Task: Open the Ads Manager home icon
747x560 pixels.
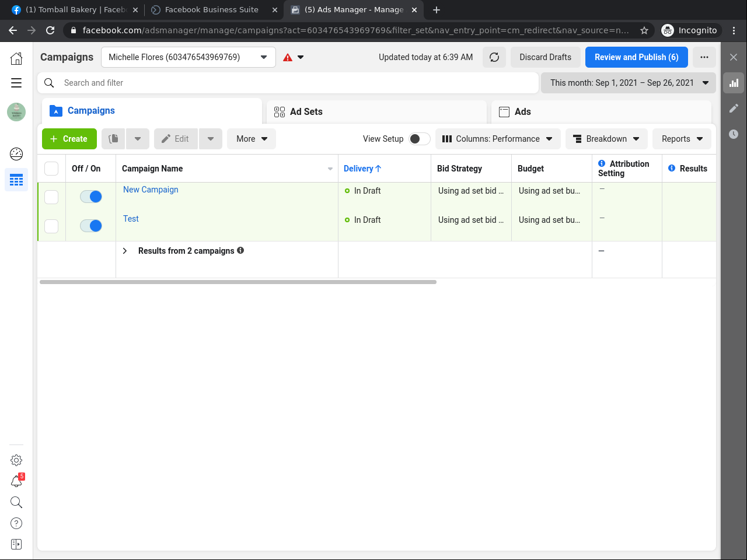Action: (16, 58)
